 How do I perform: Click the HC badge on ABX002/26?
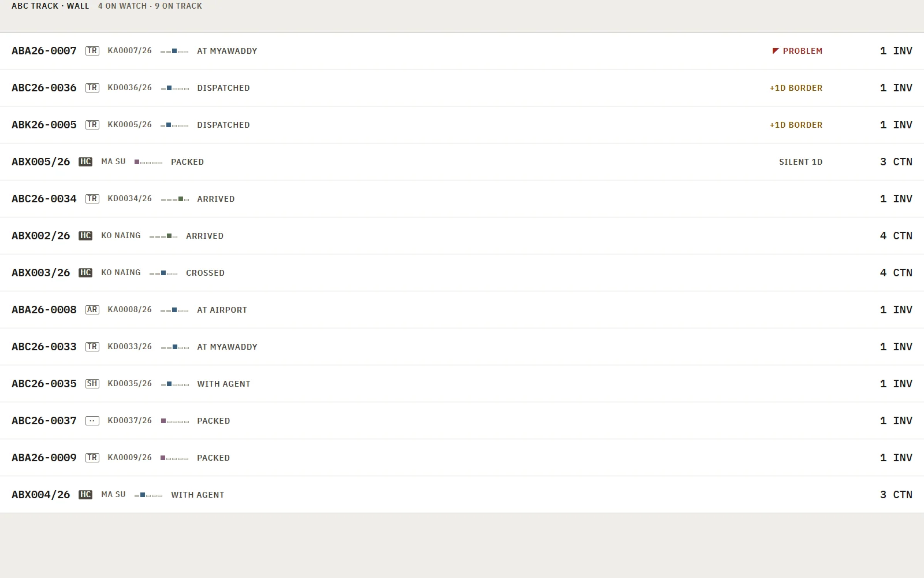pyautogui.click(x=85, y=236)
